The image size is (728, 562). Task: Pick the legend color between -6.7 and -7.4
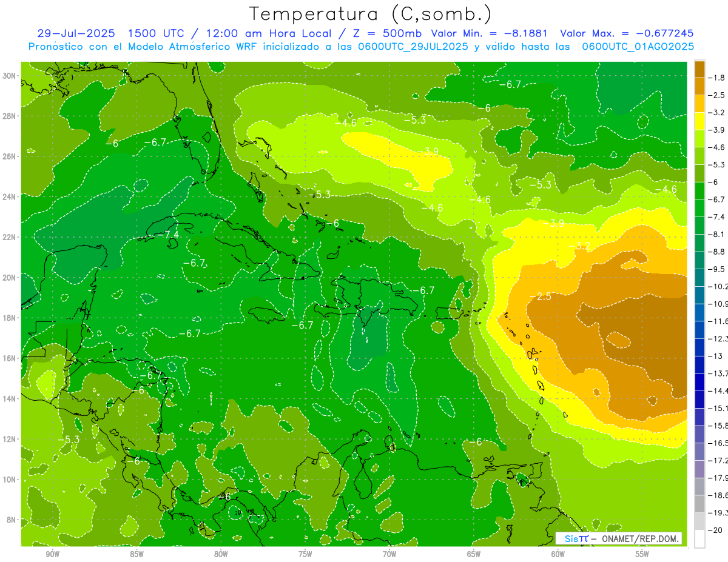tap(699, 208)
